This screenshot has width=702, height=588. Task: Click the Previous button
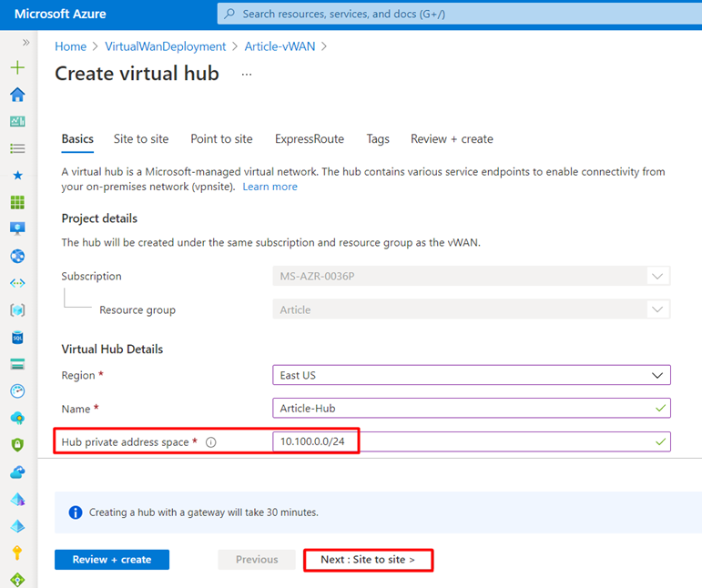coord(257,560)
